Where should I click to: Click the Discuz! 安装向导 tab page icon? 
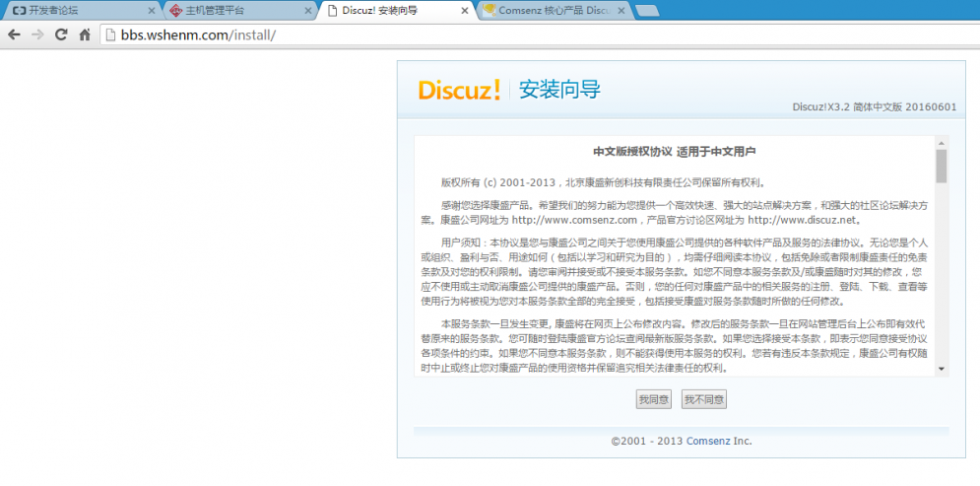click(x=331, y=11)
